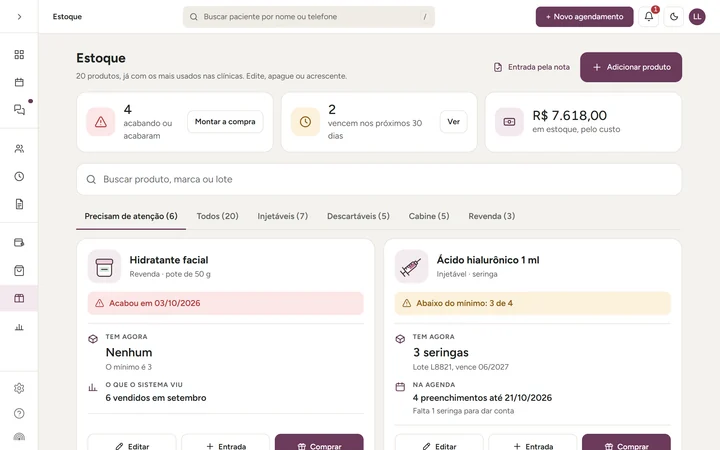Click the notifications bell icon
The image size is (720, 450).
tap(649, 17)
